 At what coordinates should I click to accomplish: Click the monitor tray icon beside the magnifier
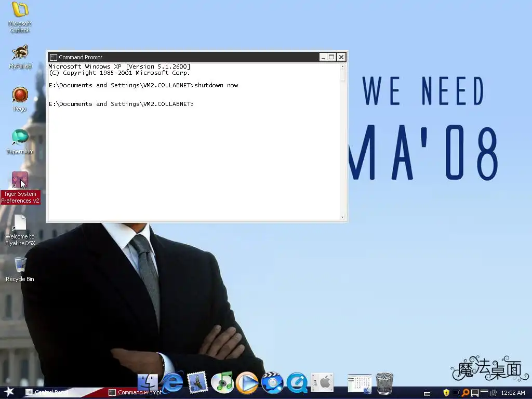[475, 393]
